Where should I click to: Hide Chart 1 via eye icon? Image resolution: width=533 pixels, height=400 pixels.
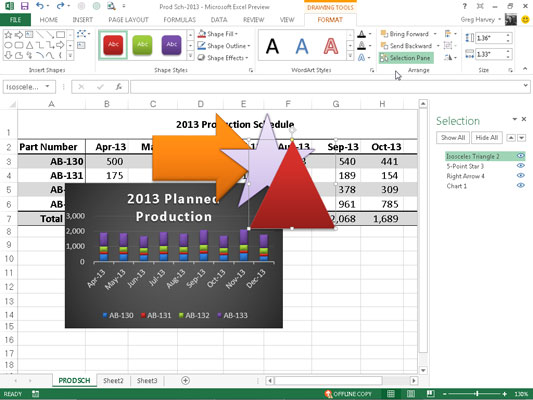coord(520,186)
